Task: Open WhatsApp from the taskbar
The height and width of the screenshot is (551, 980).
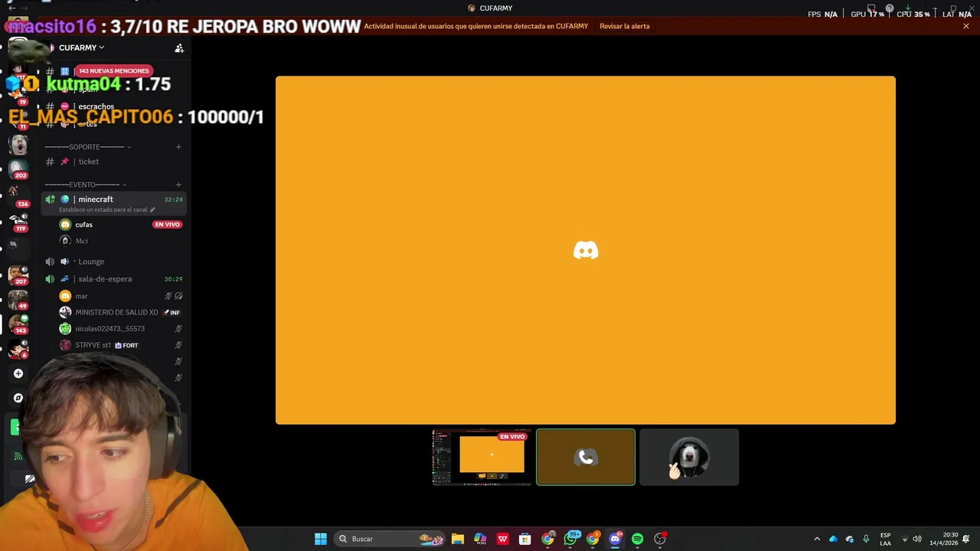Action: click(x=570, y=539)
